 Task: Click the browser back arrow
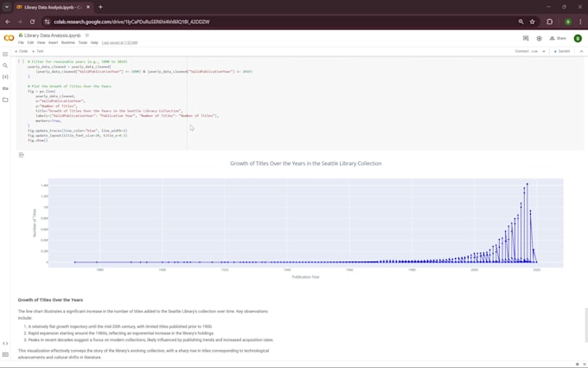[8, 22]
